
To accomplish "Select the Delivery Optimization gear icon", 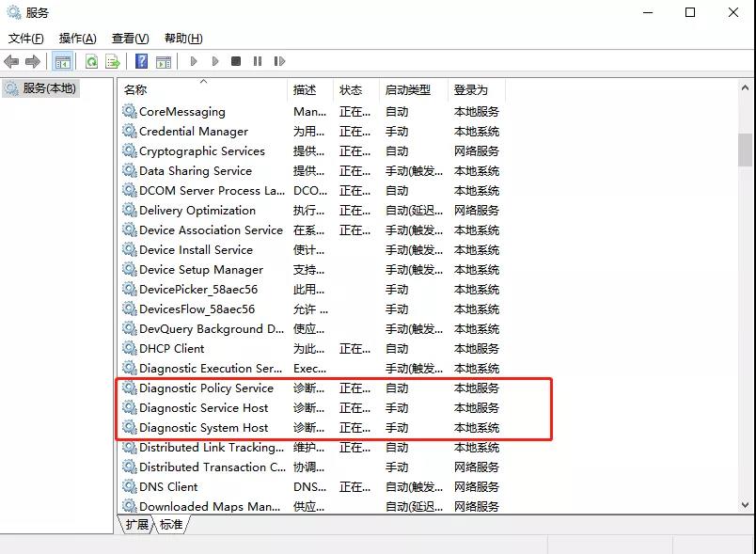I will 129,211.
